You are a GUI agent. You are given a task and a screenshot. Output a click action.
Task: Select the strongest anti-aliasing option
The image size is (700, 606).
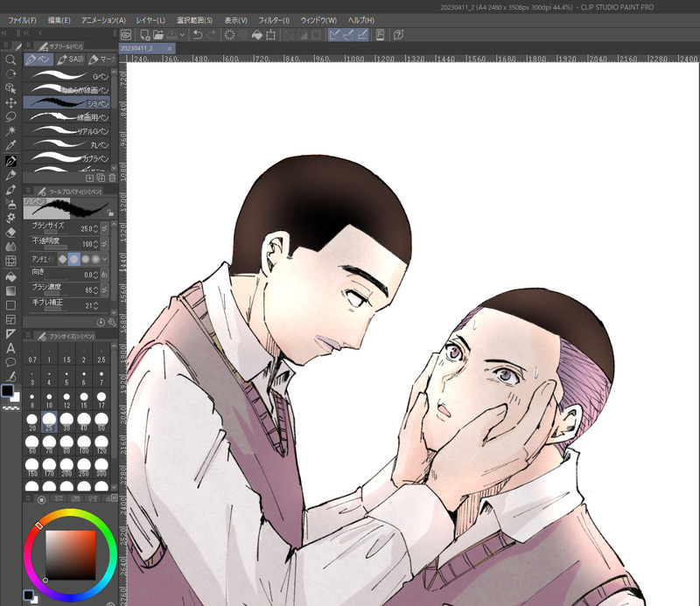[x=95, y=259]
